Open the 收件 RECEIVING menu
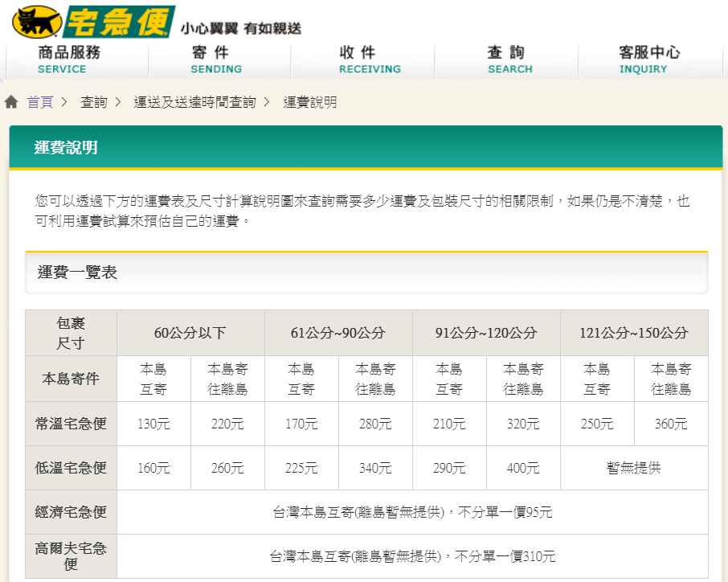 pyautogui.click(x=370, y=59)
